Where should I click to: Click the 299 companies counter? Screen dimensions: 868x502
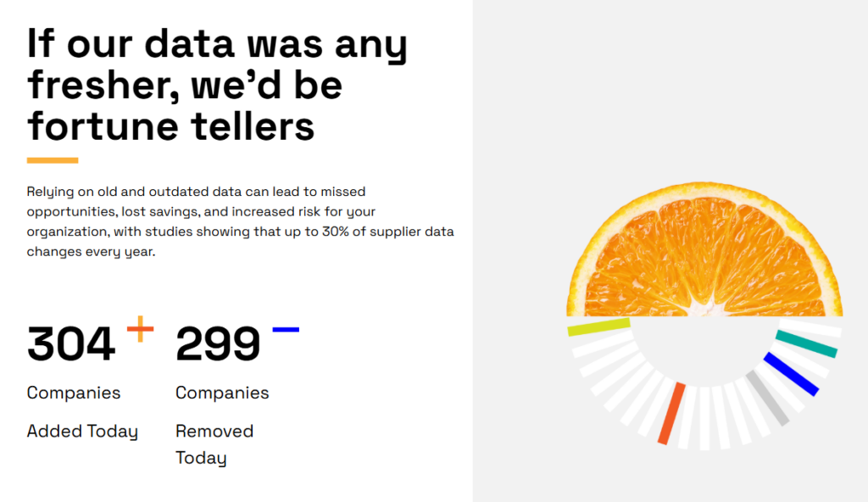click(218, 344)
